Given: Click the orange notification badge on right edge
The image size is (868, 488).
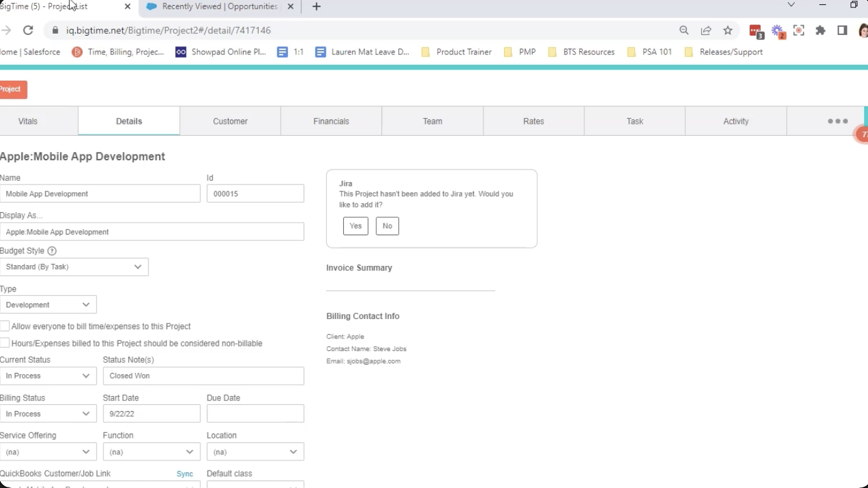Looking at the screenshot, I should [862, 134].
